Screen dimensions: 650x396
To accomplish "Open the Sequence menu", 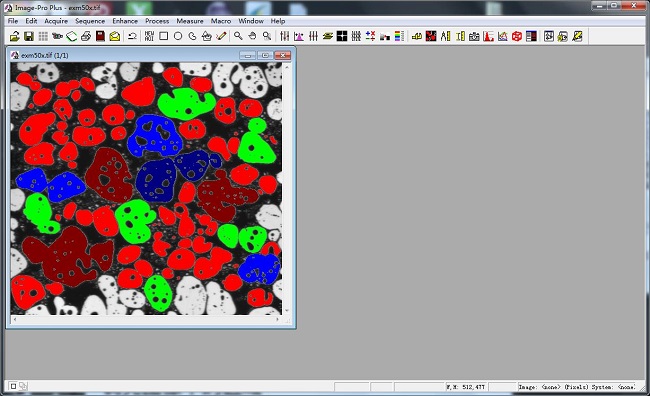I will (90, 21).
